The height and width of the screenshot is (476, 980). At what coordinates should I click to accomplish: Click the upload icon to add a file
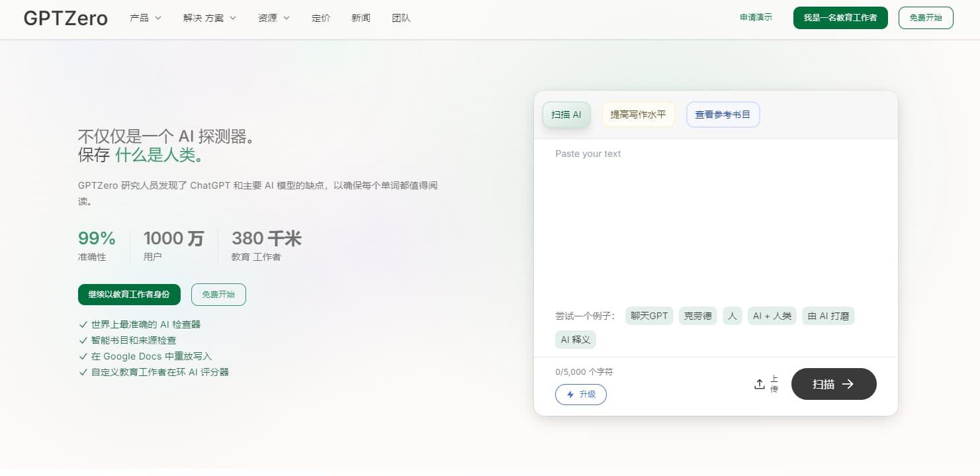pos(760,384)
